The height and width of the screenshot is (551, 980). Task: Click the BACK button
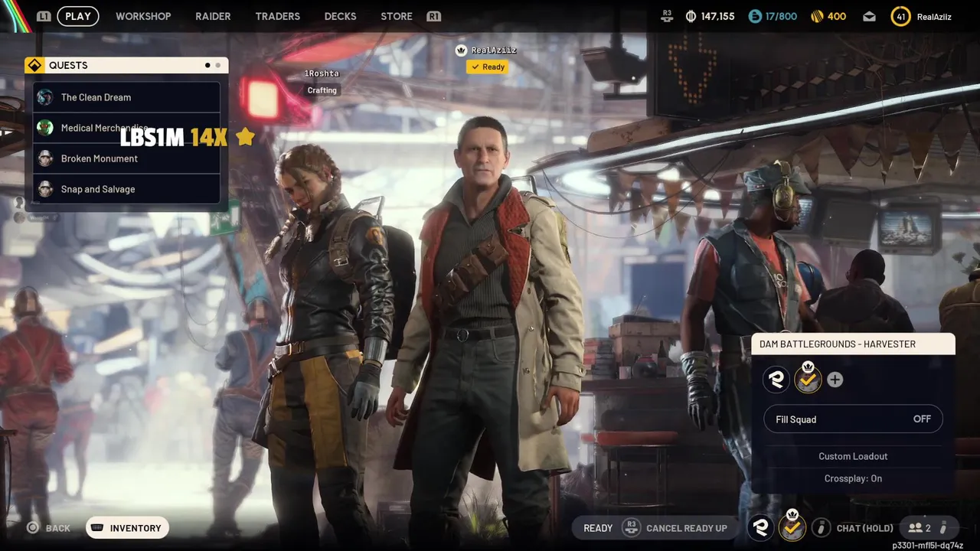click(57, 528)
